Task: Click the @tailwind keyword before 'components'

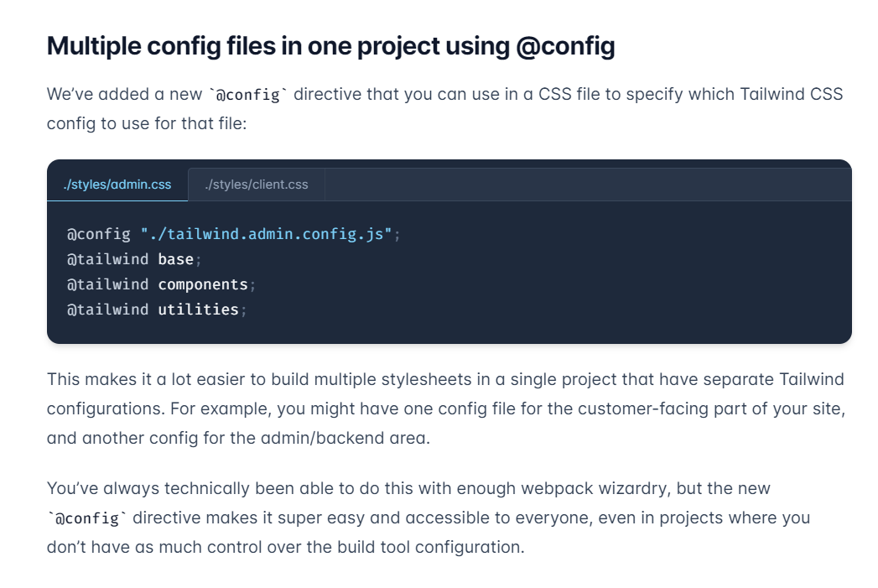Action: click(x=107, y=284)
